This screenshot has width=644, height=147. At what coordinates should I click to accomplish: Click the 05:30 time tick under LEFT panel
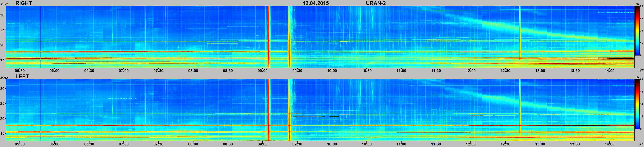pyautogui.click(x=20, y=144)
